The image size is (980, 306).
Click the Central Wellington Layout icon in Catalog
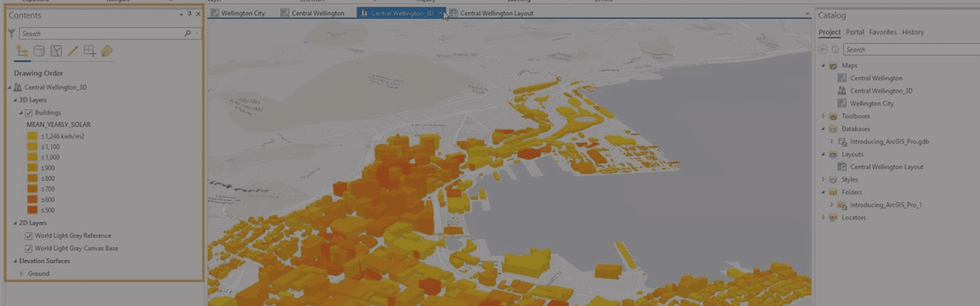click(842, 167)
